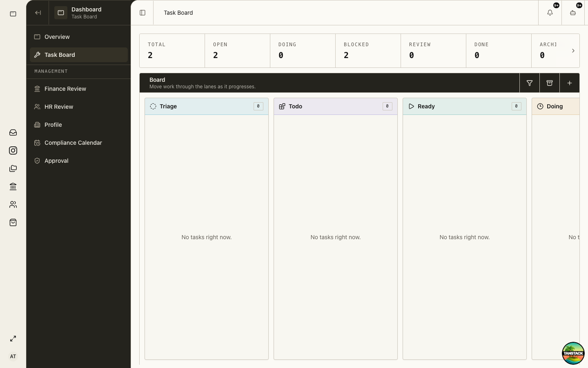This screenshot has width=588, height=368.
Task: Select Task Board in the sidebar
Action: (79, 55)
